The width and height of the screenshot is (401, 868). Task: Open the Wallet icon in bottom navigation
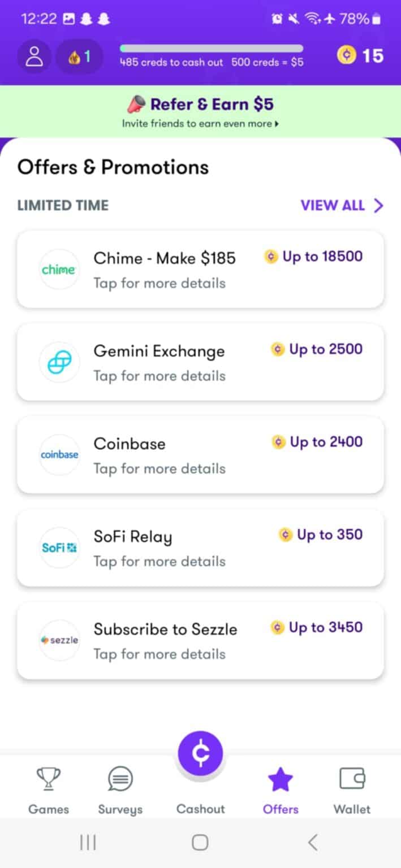(x=351, y=778)
